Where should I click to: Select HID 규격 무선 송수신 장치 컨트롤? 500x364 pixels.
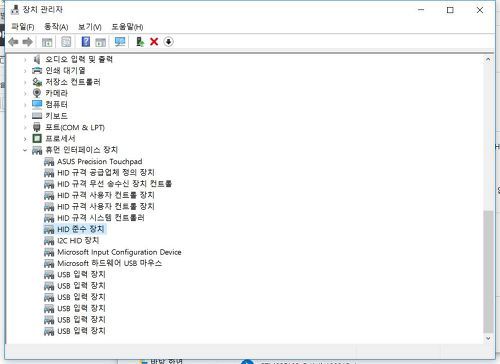(114, 184)
